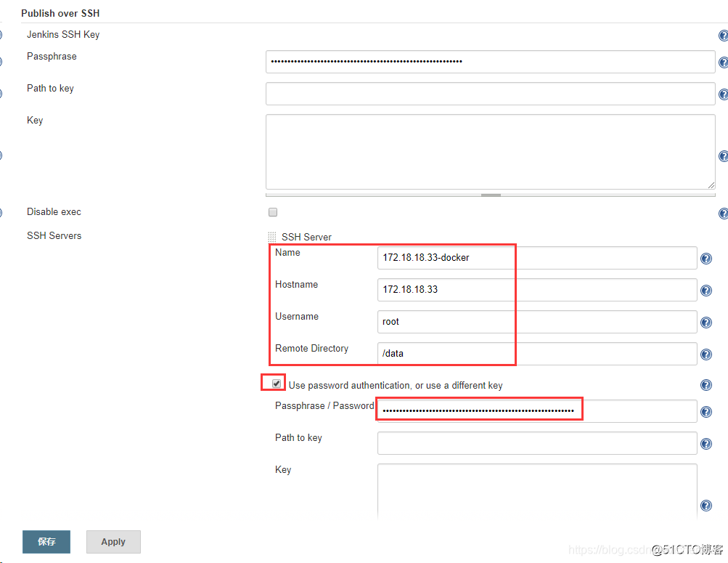Edit the Name field 172.18.18.33-docker

(537, 258)
